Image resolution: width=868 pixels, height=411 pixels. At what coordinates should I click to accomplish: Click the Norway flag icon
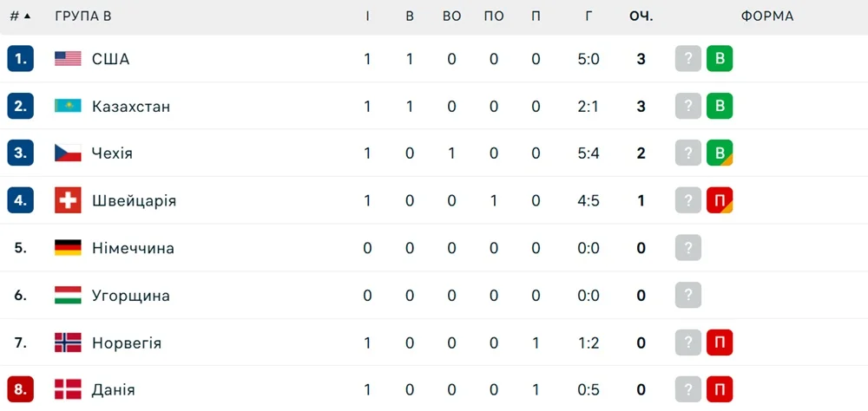coord(68,342)
